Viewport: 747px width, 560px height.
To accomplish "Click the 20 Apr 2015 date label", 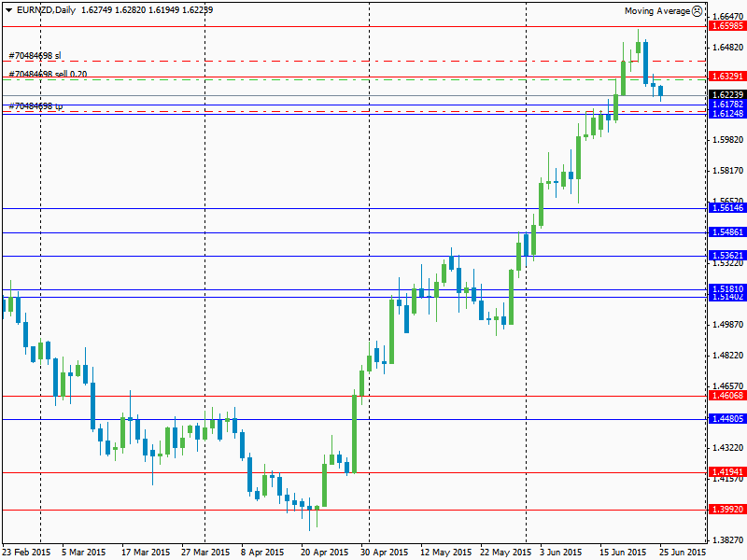I will [x=324, y=553].
